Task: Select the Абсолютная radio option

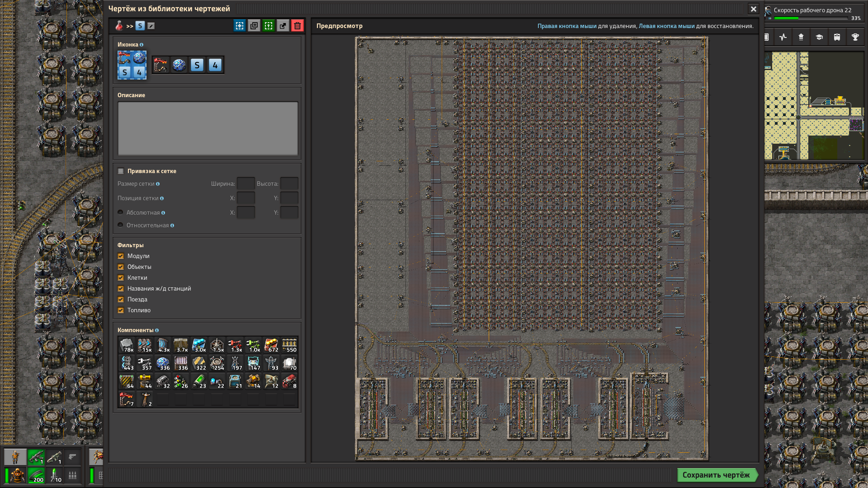Action: (120, 212)
